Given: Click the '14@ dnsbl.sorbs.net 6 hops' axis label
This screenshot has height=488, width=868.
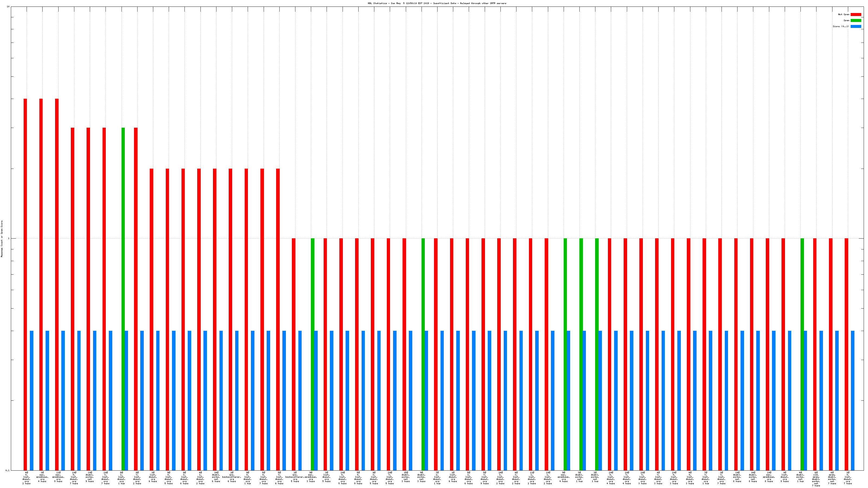Looking at the screenshot, I should click(216, 477).
